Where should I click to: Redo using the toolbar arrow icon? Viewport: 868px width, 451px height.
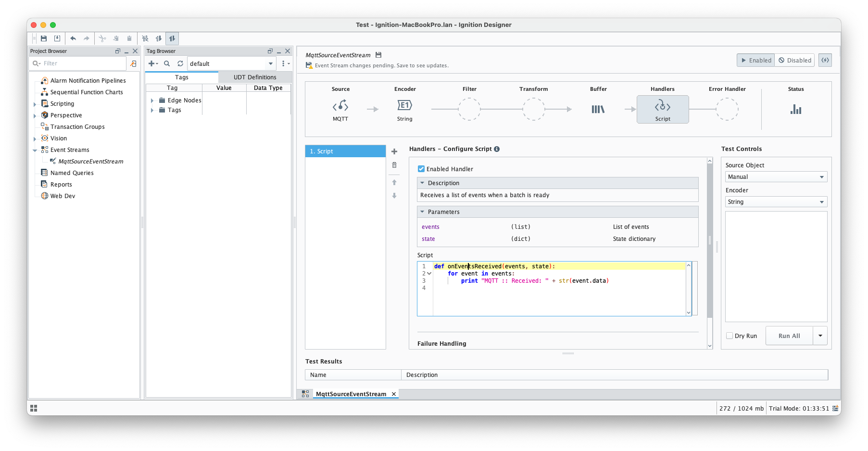coord(87,38)
